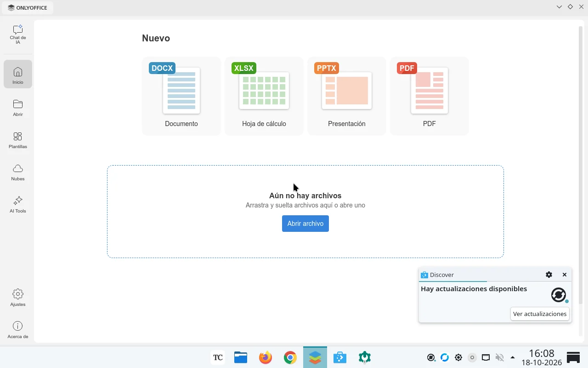Launch AI Tools from the sidebar

pyautogui.click(x=18, y=204)
